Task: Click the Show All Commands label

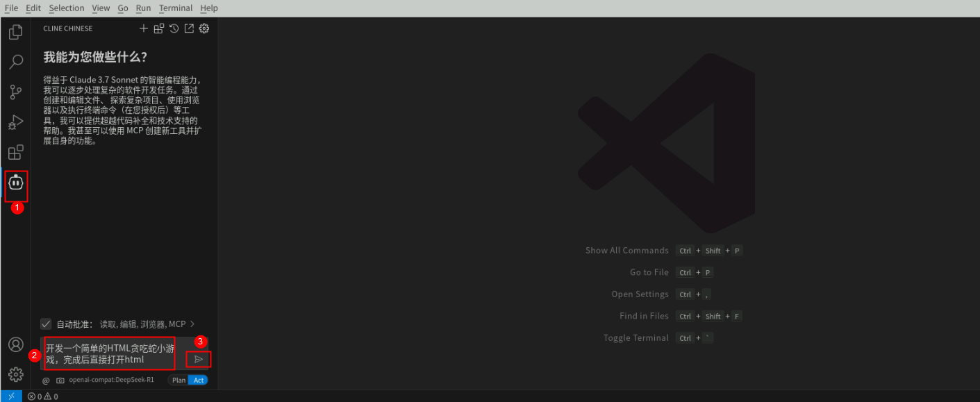Action: tap(627, 251)
